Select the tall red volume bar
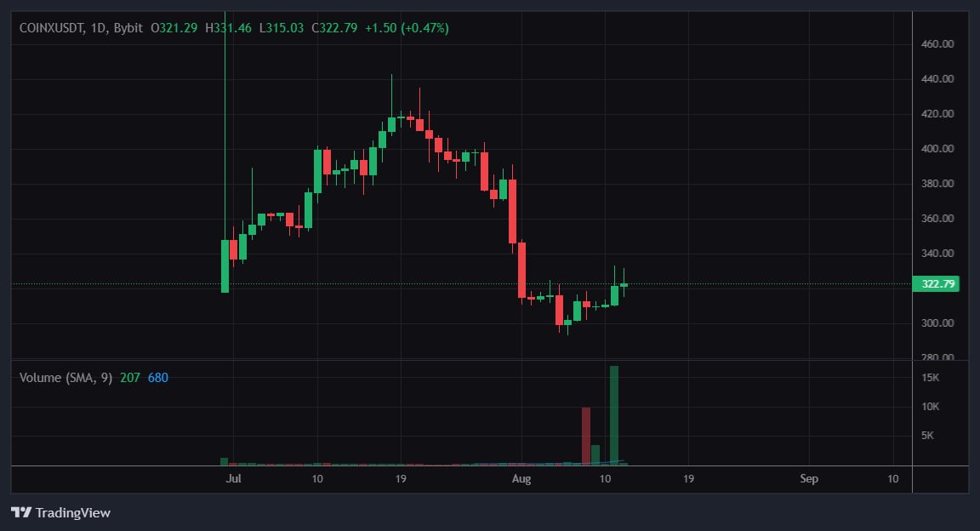The width and height of the screenshot is (980, 531). tap(586, 436)
